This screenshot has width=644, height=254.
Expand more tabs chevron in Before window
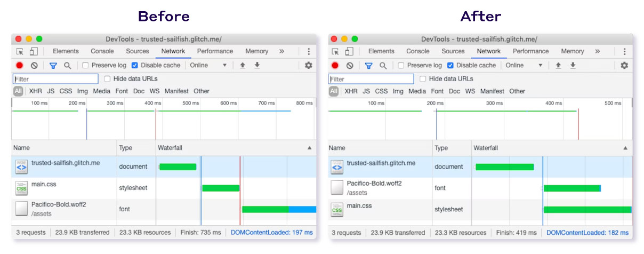(281, 51)
